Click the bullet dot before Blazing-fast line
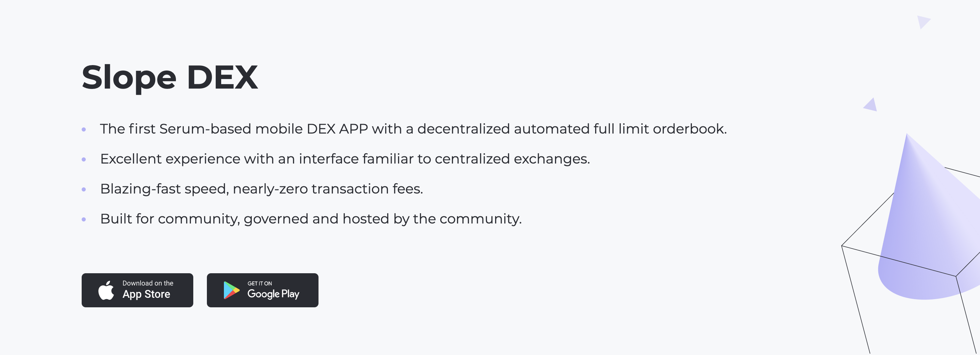980x355 pixels. pyautogui.click(x=84, y=189)
